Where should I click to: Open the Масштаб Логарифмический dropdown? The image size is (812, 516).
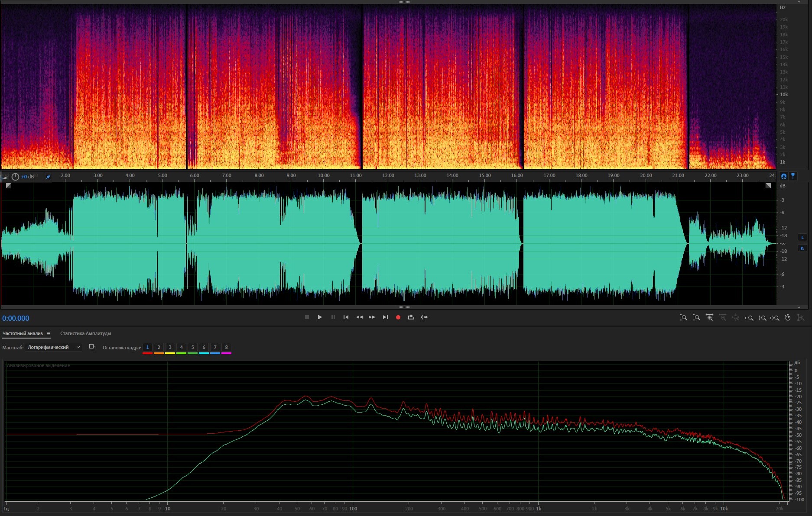tap(53, 347)
